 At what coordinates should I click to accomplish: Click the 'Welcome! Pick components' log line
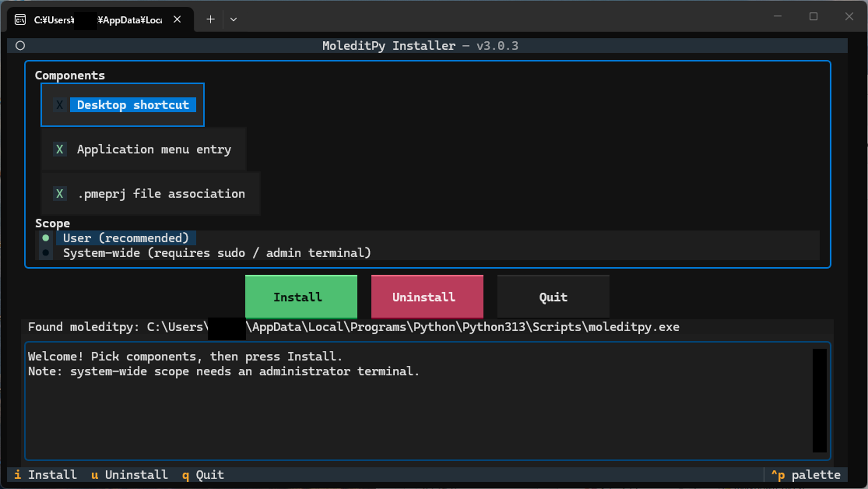(x=185, y=356)
